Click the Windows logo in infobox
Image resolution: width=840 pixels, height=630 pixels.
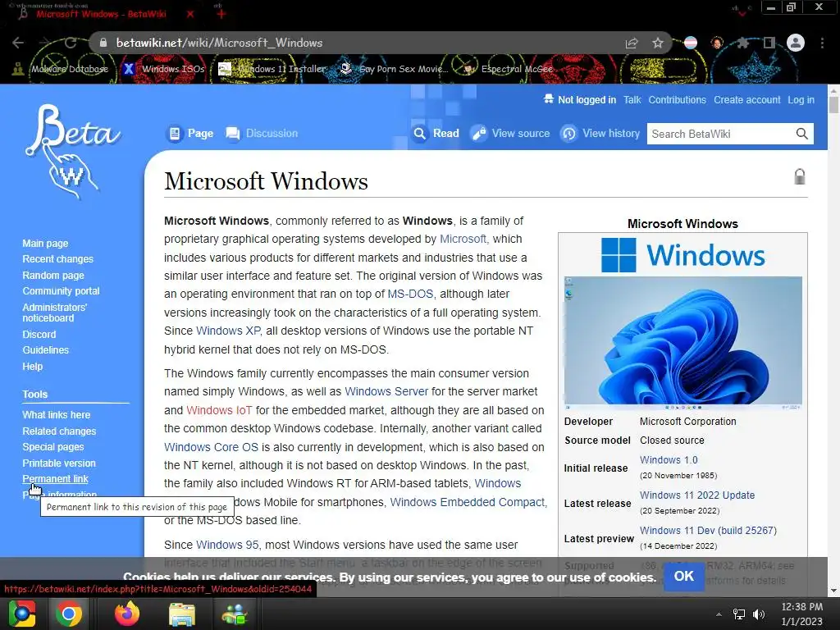pyautogui.click(x=683, y=255)
